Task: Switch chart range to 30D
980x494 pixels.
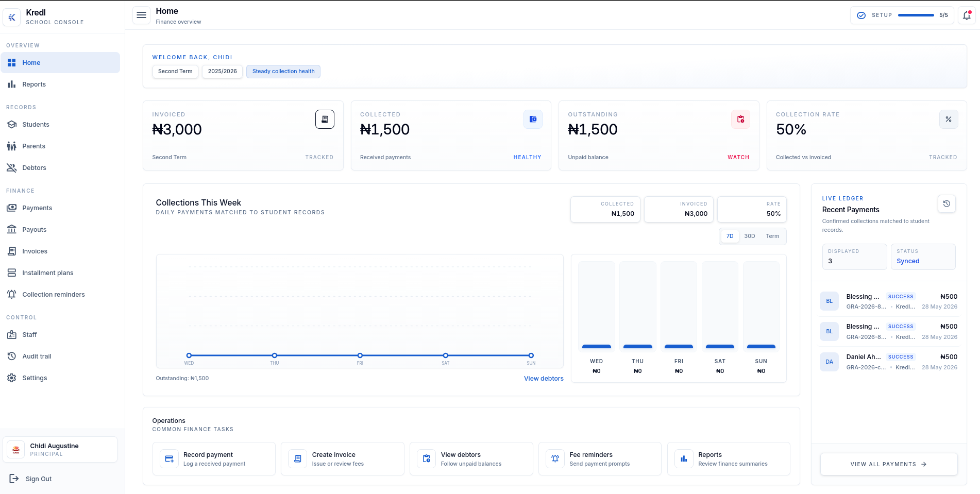Action: coord(750,236)
